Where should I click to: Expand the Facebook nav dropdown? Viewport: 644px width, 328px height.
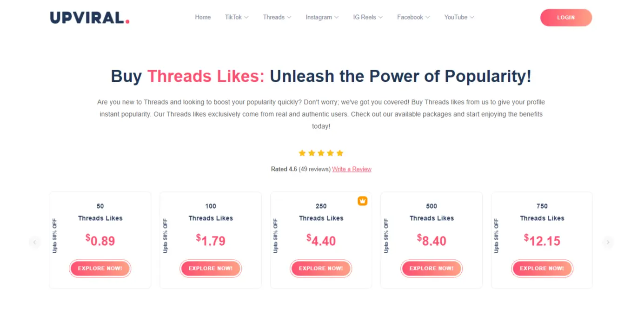[x=413, y=17]
